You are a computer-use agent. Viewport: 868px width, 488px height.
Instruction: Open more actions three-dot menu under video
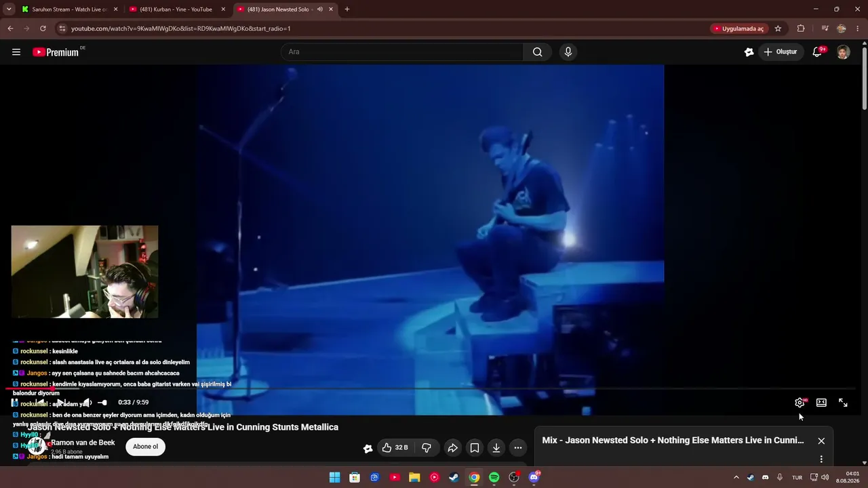pos(518,448)
